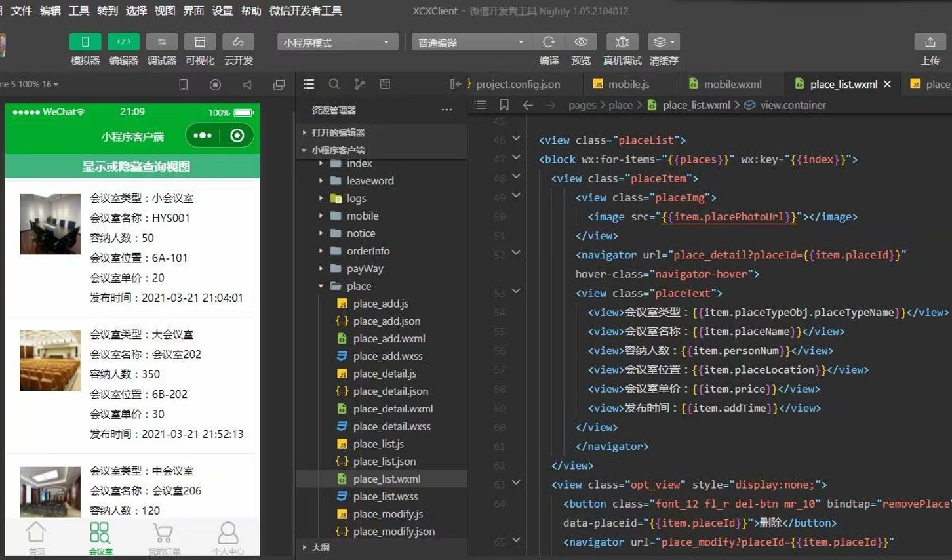Fold code at line 63
This screenshot has height=560, width=952.
click(x=516, y=483)
